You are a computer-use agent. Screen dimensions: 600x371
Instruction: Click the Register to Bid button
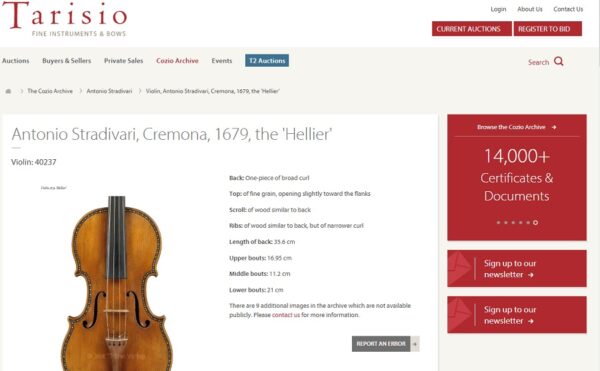pyautogui.click(x=548, y=29)
